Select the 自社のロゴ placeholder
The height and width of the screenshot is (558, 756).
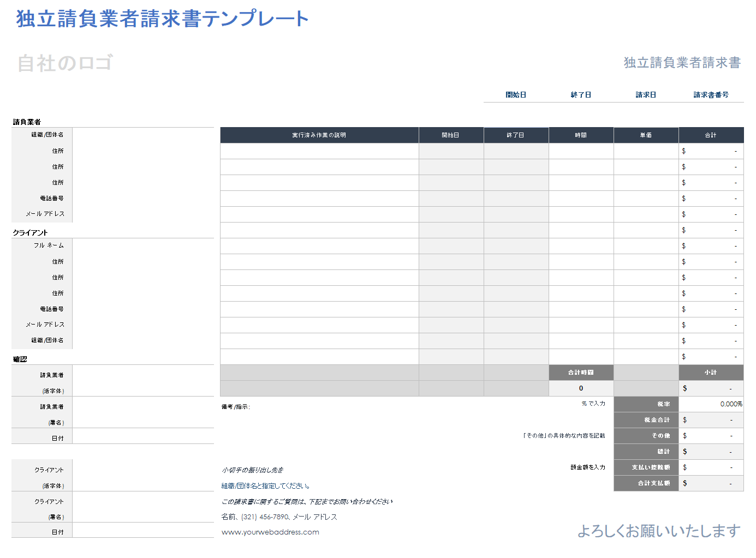[65, 63]
